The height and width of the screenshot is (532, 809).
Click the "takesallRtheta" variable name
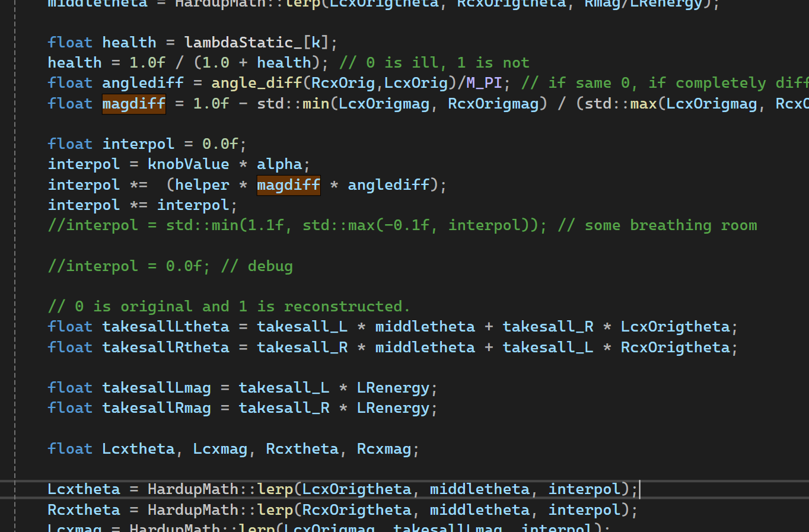click(x=166, y=348)
